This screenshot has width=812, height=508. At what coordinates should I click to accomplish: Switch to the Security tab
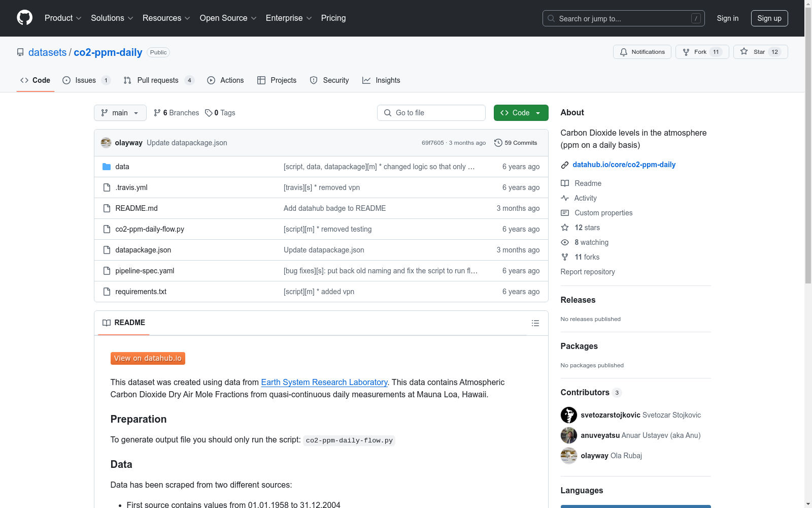coord(329,80)
